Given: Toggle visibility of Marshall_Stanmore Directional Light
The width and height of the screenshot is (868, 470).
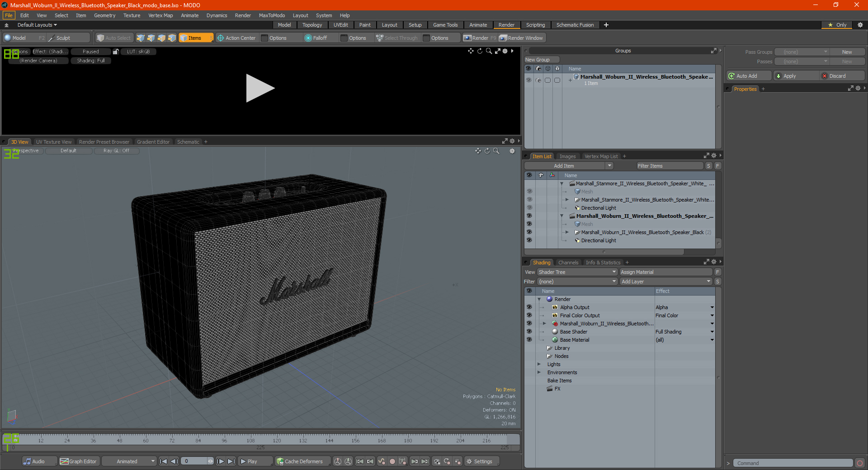Looking at the screenshot, I should 529,208.
